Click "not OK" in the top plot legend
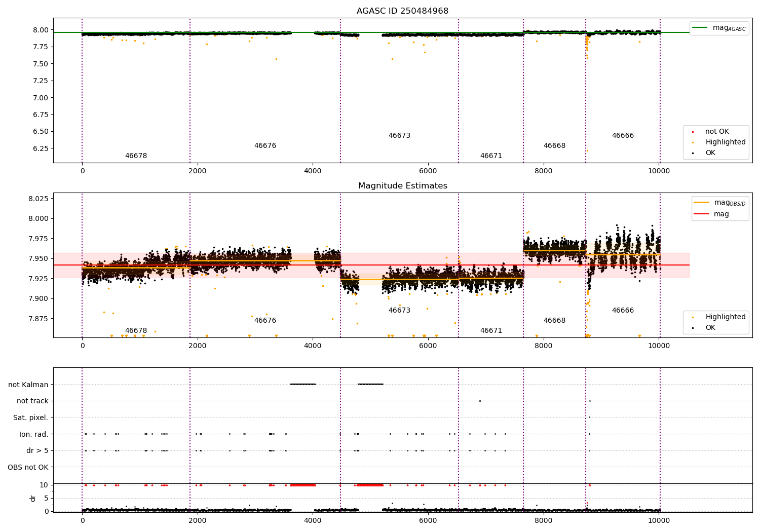Screen dimensions: 760x532 tap(717, 131)
